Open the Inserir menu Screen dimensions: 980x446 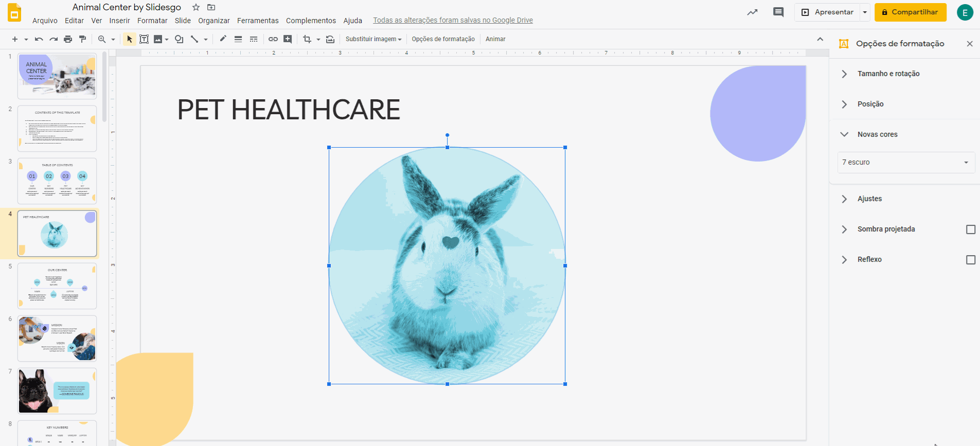coord(119,21)
